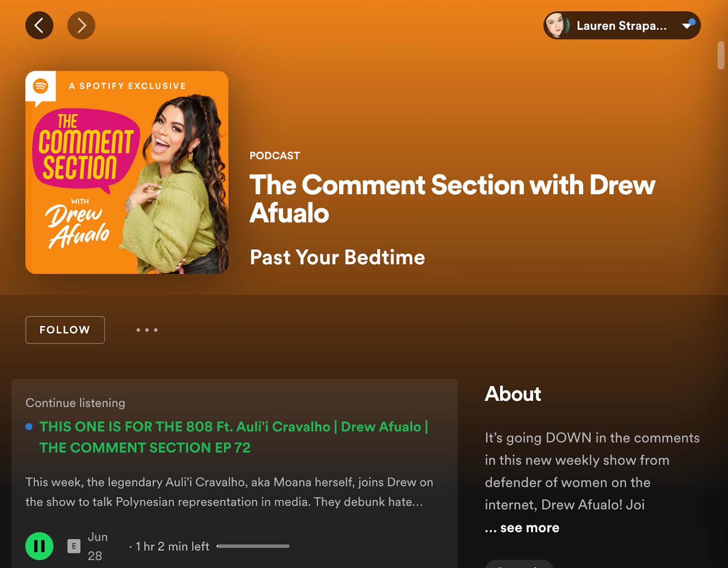Open the Lauren Strapa account menu name
This screenshot has height=568, width=728.
point(621,26)
